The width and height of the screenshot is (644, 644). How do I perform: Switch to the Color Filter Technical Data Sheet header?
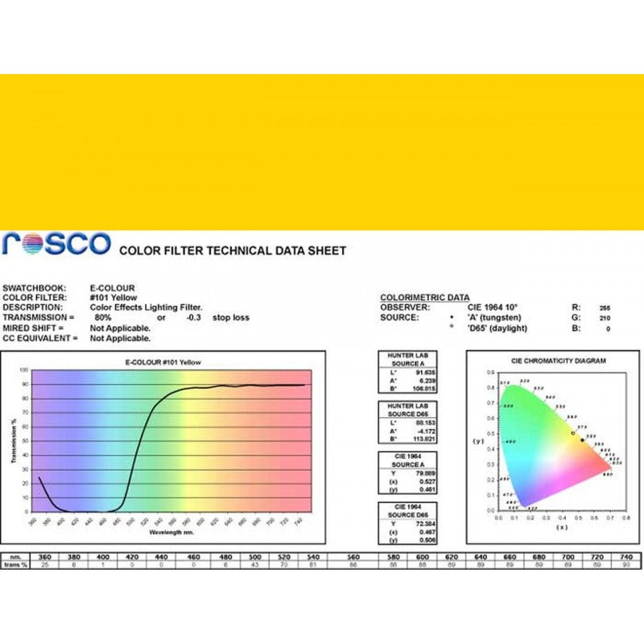235,250
